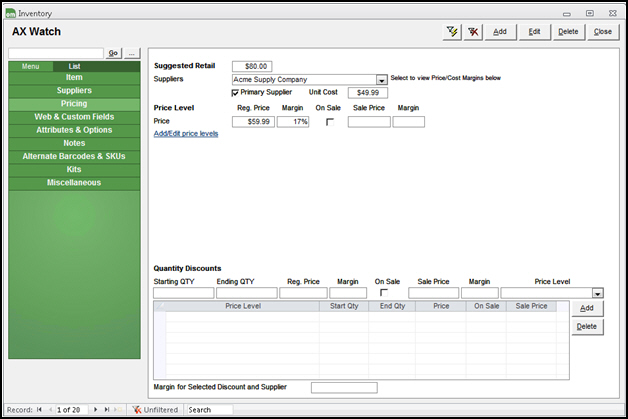Open the Quantity Discounts Price Level dropdown
The width and height of the screenshot is (628, 419).
(x=598, y=293)
